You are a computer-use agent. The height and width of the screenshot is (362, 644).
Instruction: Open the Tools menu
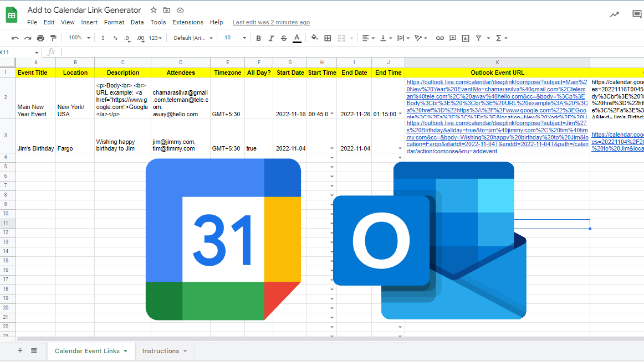(158, 22)
